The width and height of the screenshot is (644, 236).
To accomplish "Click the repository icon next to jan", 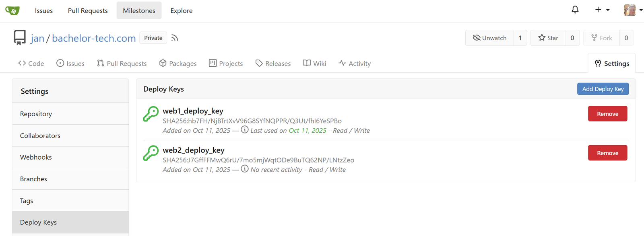I will coord(20,37).
